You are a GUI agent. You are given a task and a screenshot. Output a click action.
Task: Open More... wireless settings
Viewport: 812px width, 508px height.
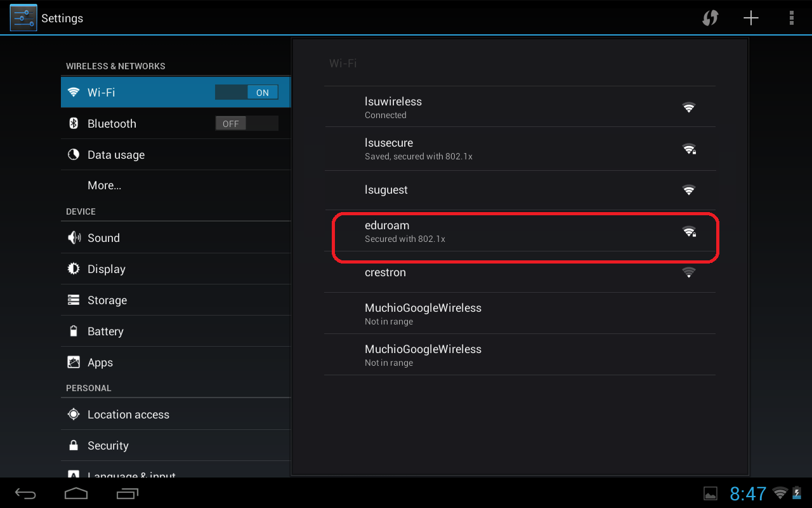tap(176, 185)
